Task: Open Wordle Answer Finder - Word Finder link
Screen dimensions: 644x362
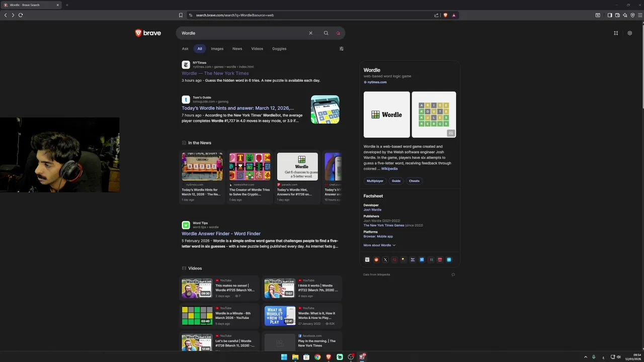Action: coord(221,234)
